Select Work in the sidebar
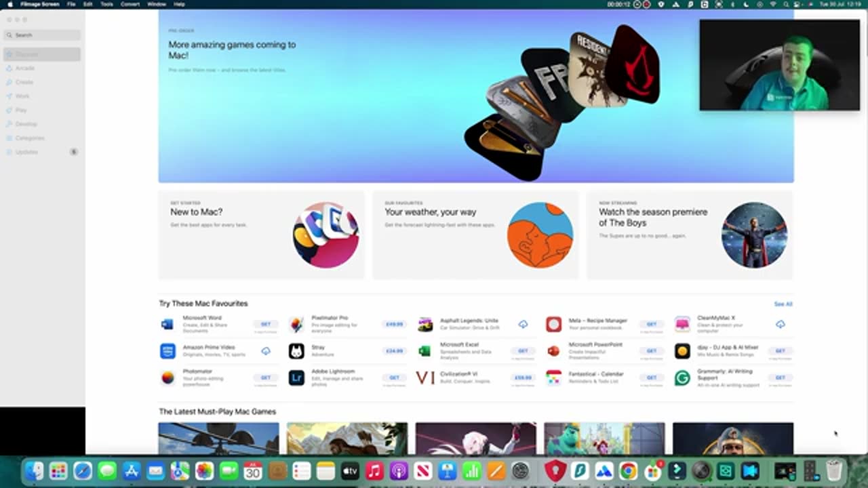This screenshot has height=488, width=868. click(x=42, y=96)
